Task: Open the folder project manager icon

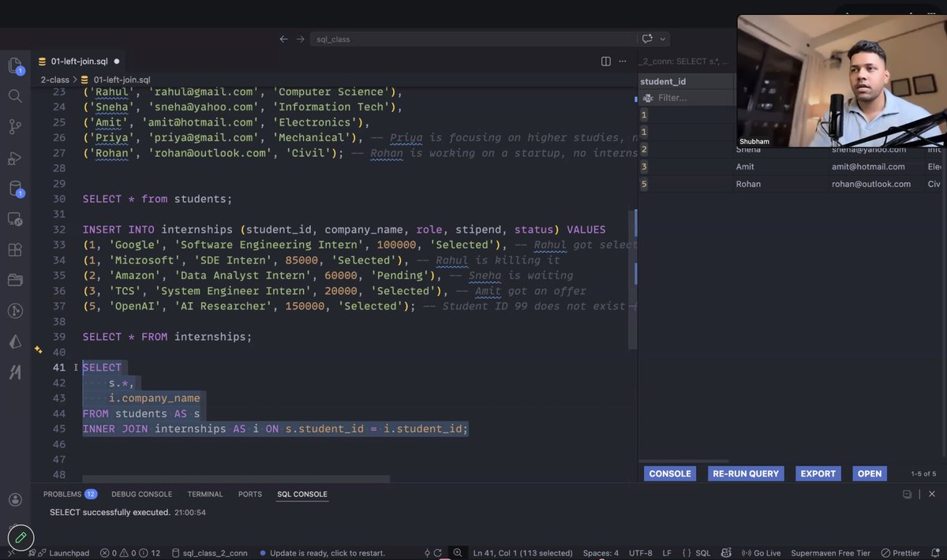Action: click(15, 280)
